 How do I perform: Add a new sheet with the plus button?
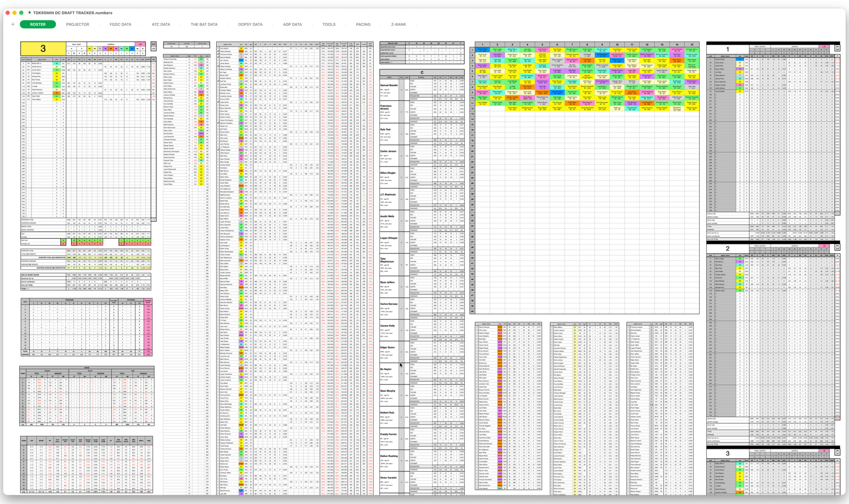pos(13,24)
